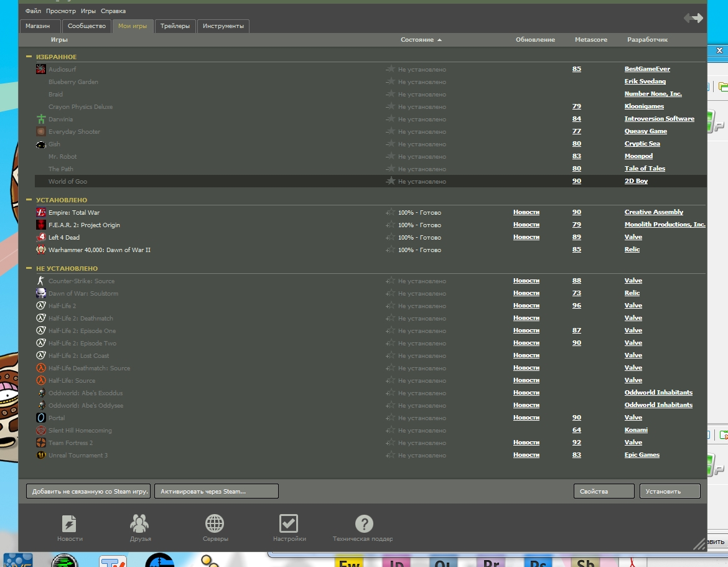Sort by Разработчик column header
The height and width of the screenshot is (567, 728).
(647, 39)
